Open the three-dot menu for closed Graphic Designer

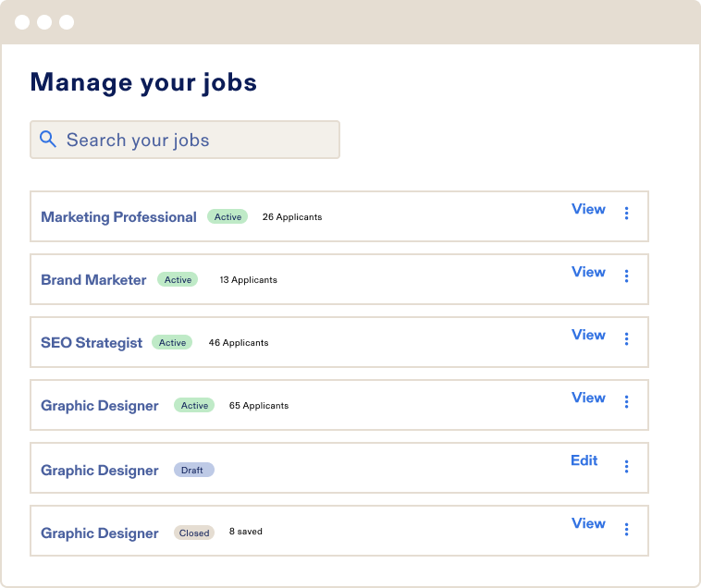point(626,530)
